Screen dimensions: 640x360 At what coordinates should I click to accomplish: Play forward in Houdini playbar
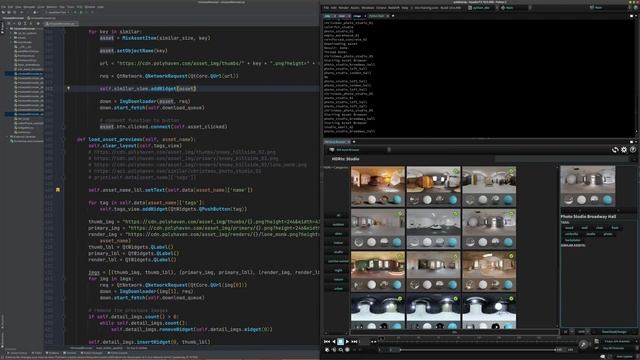tap(347, 341)
